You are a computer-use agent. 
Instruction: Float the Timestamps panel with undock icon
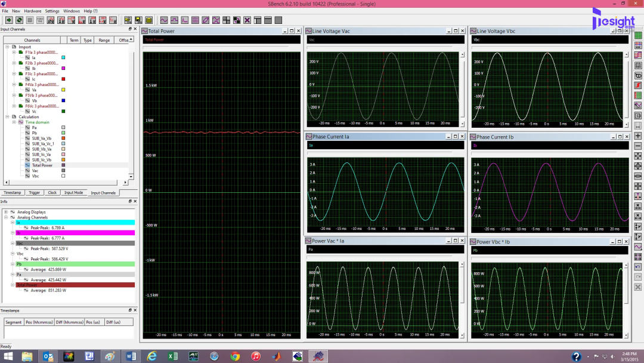click(130, 310)
